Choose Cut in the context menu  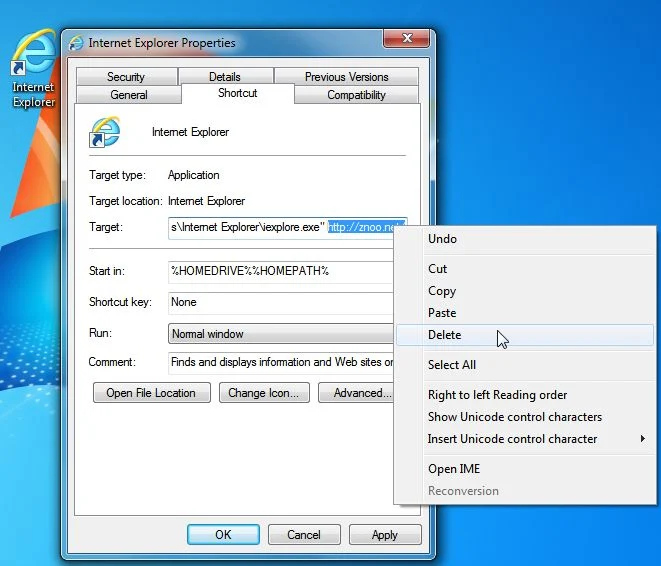[525, 269]
